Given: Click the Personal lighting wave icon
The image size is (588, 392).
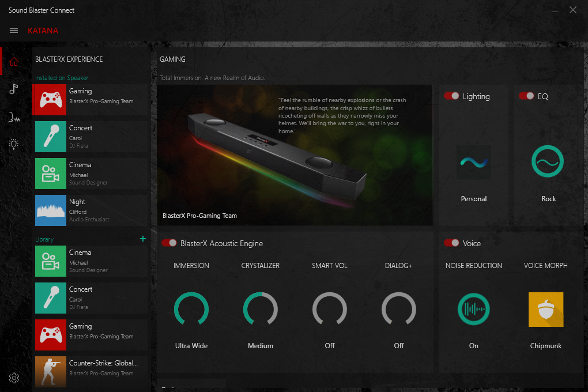Looking at the screenshot, I should click(473, 162).
